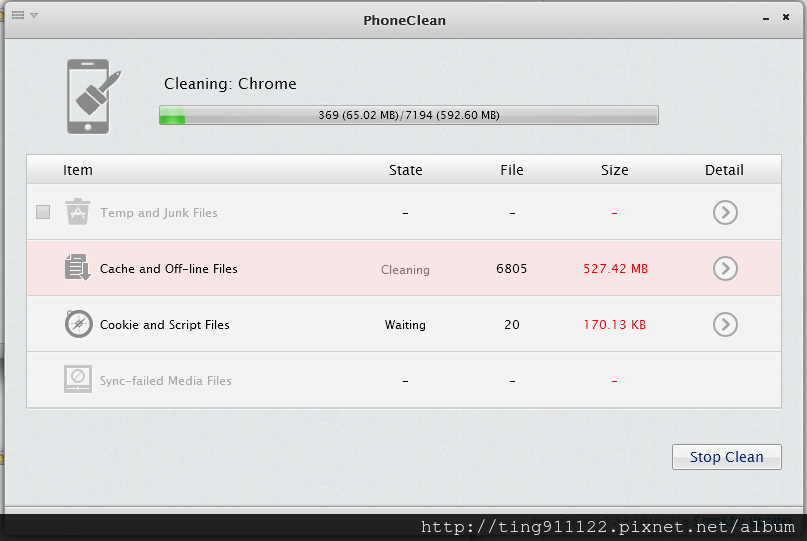Click the 527.42 MB size value
807x541 pixels.
click(616, 269)
